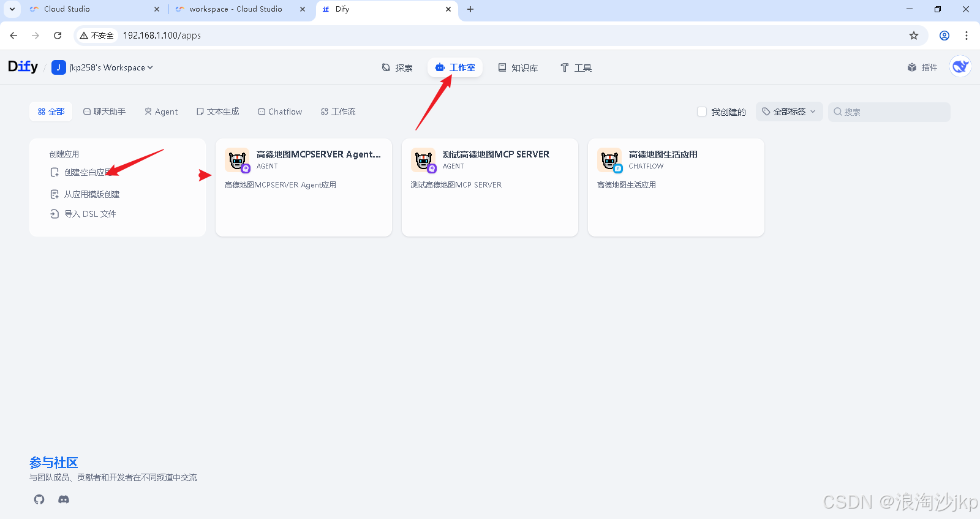Screen dimensions: 980x519
Task: Close the Dify browser tab
Action: [448, 9]
